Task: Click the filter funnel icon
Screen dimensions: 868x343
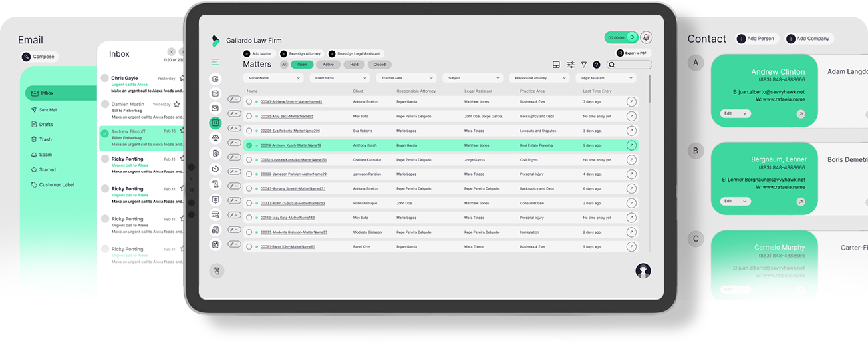Action: click(x=584, y=65)
